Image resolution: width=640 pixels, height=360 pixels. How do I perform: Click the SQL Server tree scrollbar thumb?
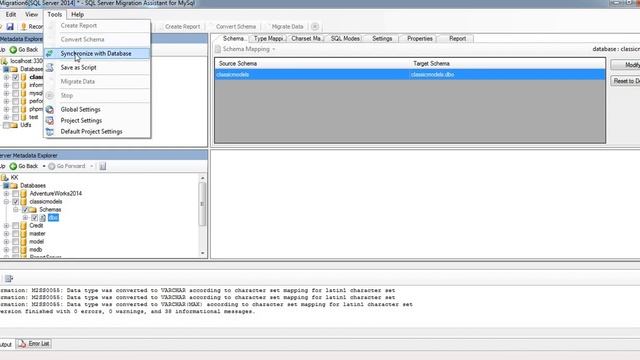pyautogui.click(x=202, y=203)
